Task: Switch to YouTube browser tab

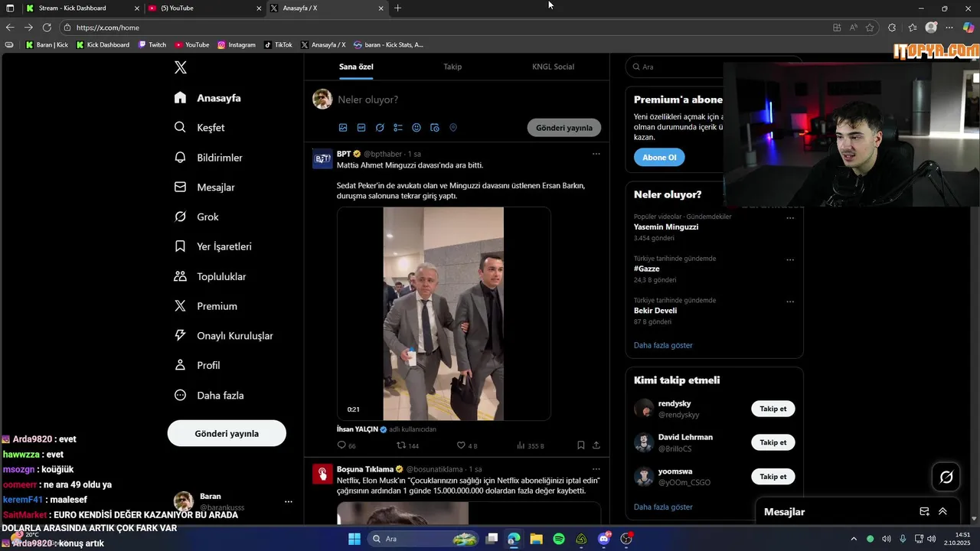Action: coord(204,8)
